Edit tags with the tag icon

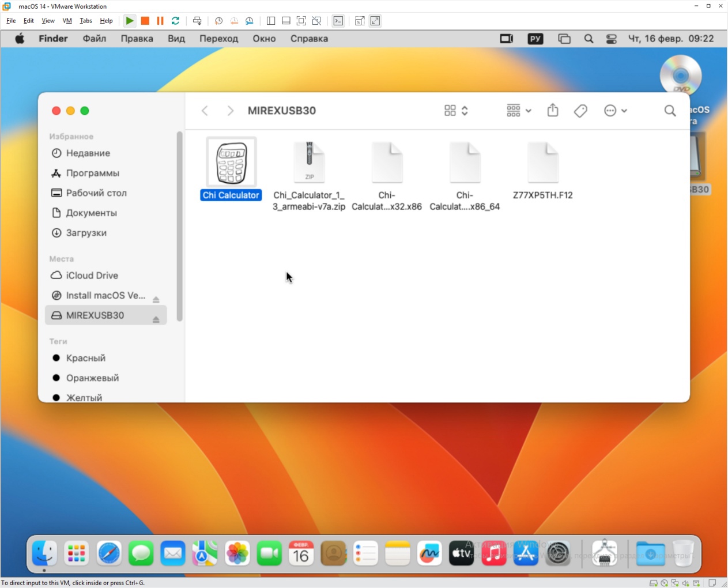click(x=580, y=111)
